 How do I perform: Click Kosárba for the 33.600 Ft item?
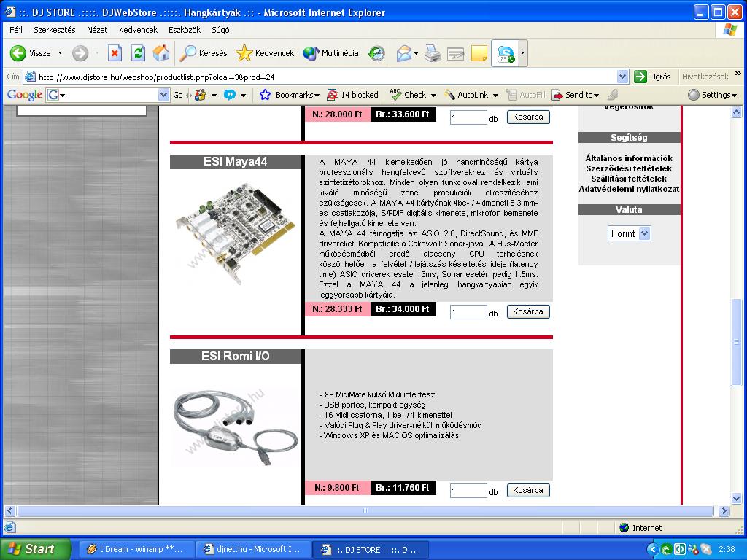point(528,117)
